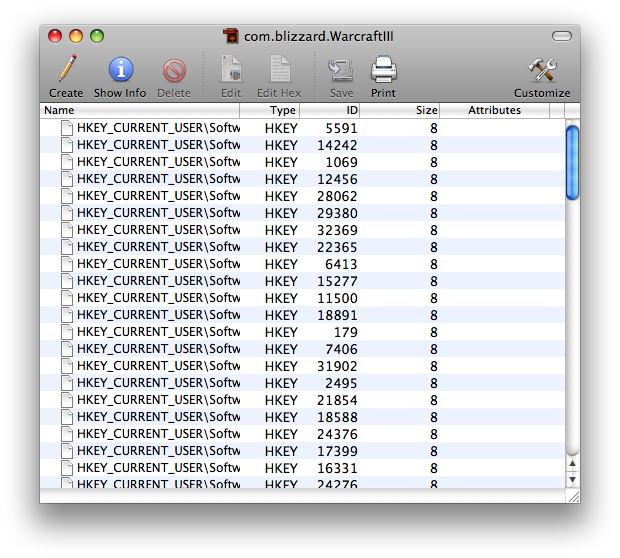This screenshot has width=620, height=558.
Task: Select the row with ID 1069
Action: tap(302, 162)
